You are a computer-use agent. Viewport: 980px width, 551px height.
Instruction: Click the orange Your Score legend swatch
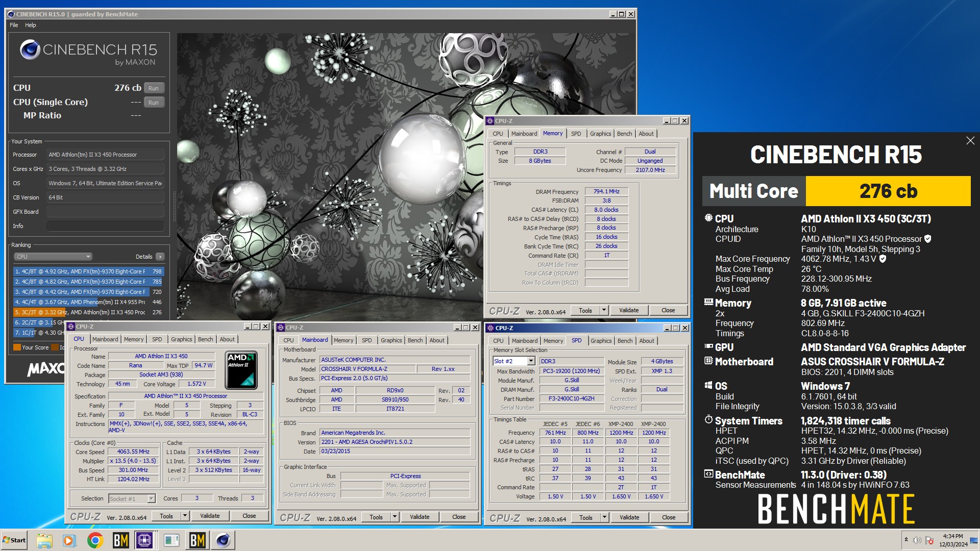pyautogui.click(x=17, y=347)
